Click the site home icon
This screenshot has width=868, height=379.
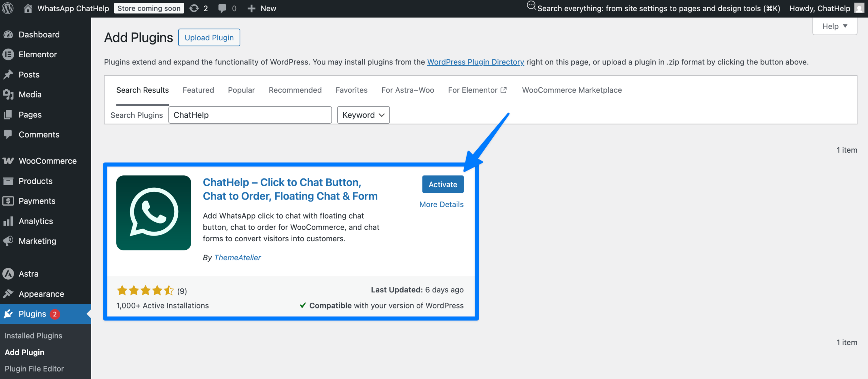(28, 8)
